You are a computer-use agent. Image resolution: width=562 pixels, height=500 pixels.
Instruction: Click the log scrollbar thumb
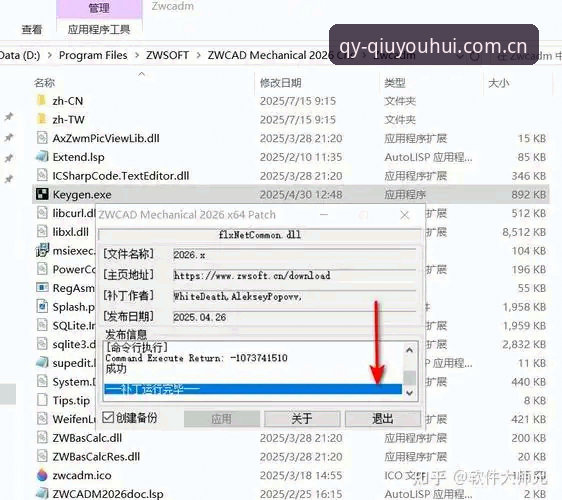(x=410, y=377)
